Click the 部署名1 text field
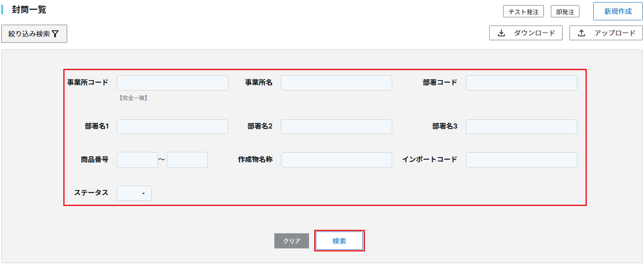This screenshot has width=644, height=264. coord(172,127)
